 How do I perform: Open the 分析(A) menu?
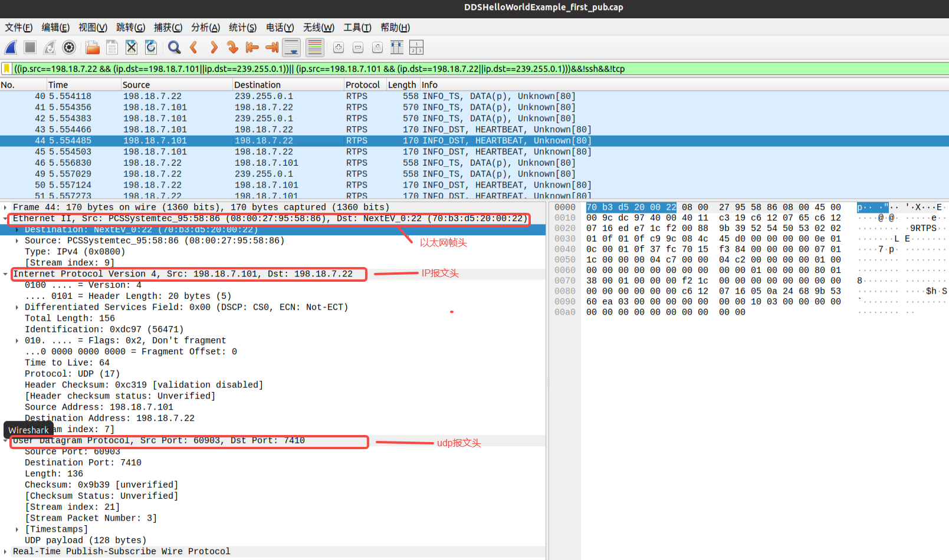pyautogui.click(x=205, y=28)
